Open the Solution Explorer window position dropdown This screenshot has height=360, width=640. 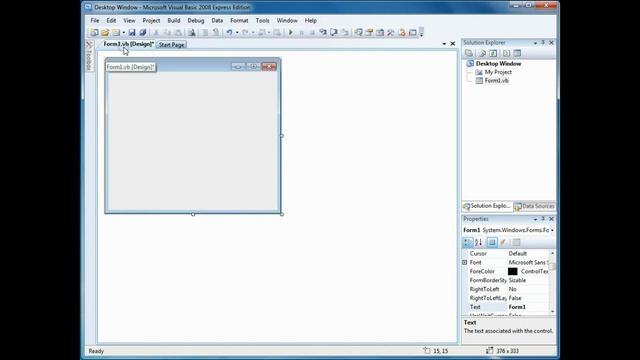[535, 42]
